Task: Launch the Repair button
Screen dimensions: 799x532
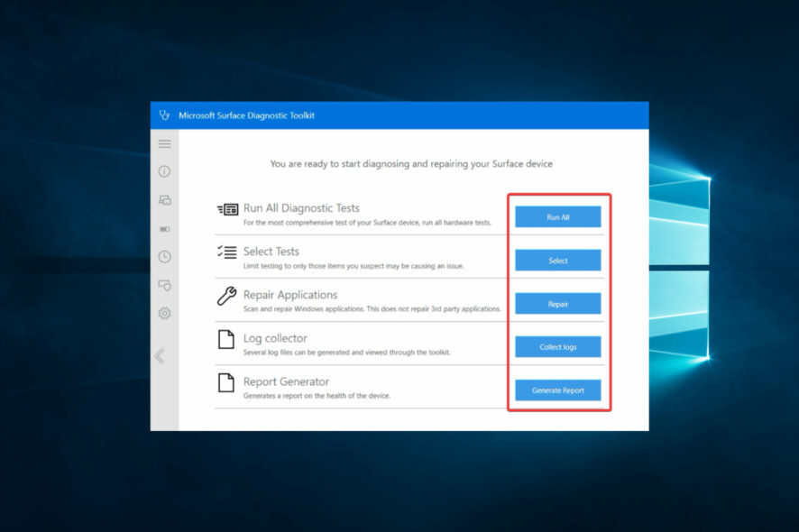Action: 558,303
